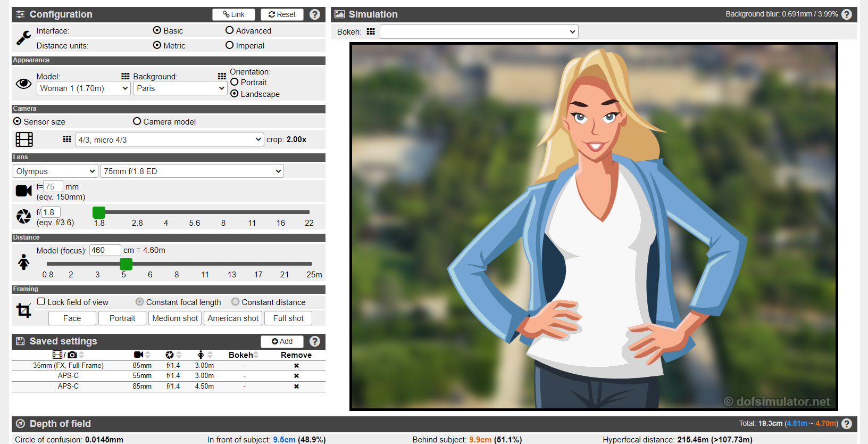Click the focal length input field

click(53, 186)
